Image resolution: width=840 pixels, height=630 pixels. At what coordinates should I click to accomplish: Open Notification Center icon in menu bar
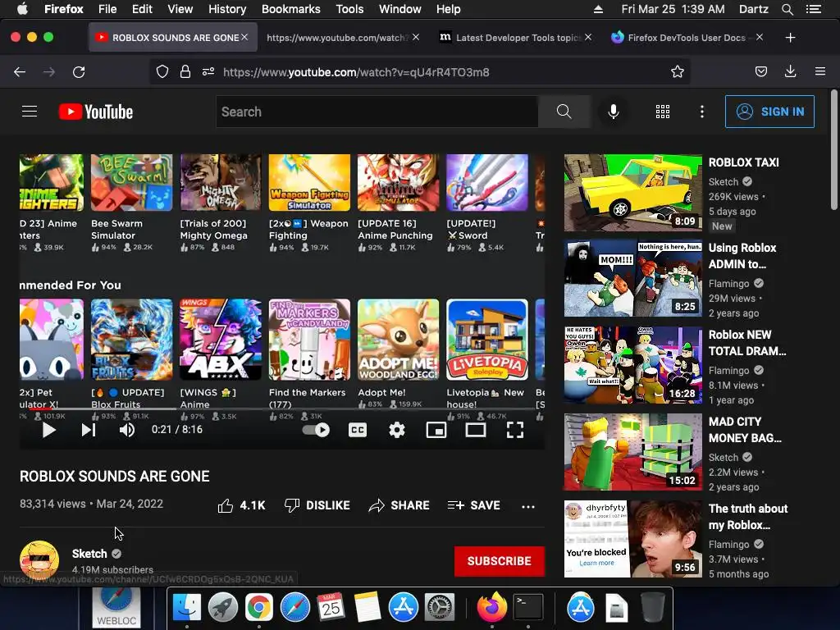pos(814,9)
